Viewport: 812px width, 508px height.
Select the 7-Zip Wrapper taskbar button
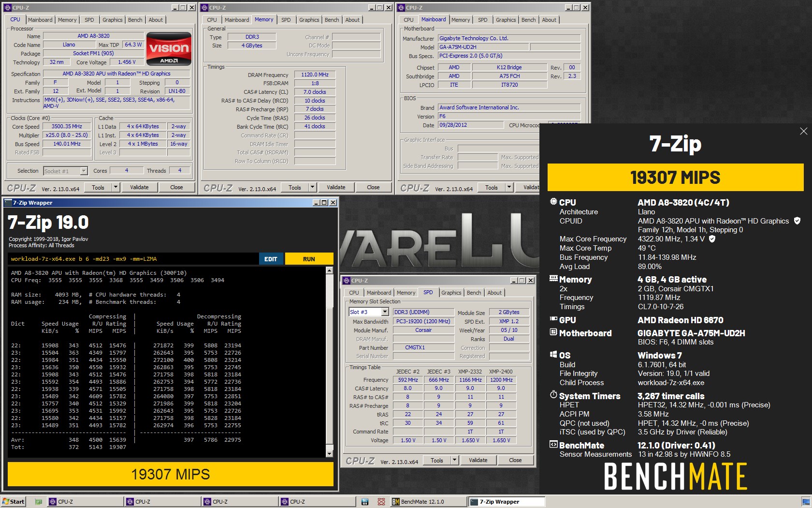point(507,502)
